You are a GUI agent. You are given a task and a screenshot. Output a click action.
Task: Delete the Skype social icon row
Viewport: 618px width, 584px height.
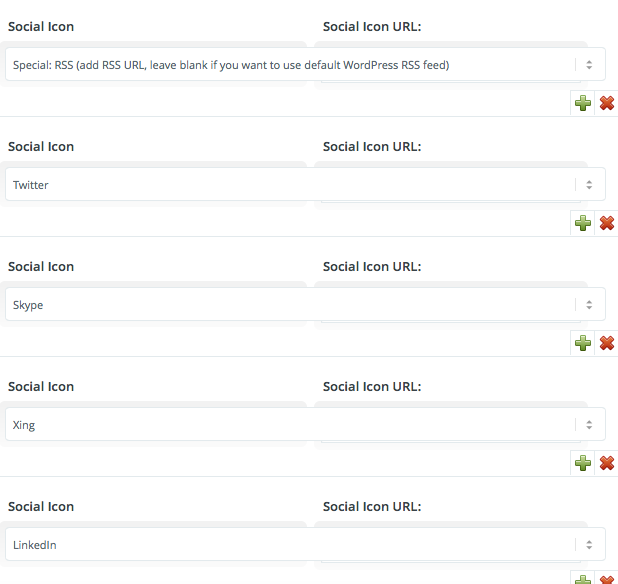tap(607, 343)
